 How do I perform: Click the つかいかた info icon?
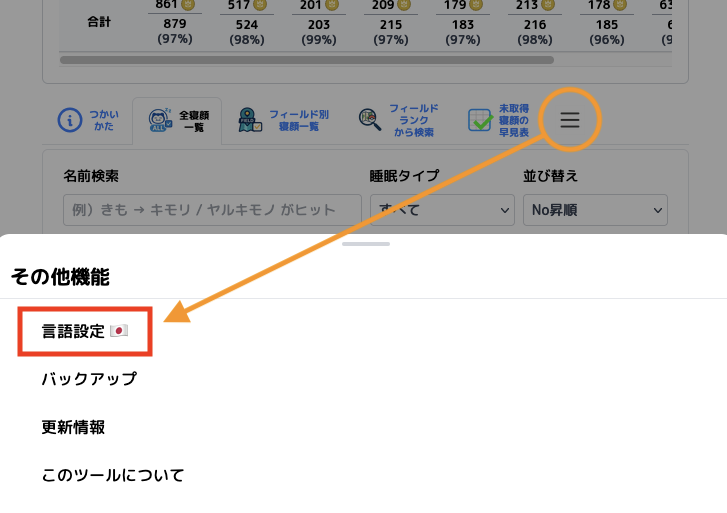[70, 120]
